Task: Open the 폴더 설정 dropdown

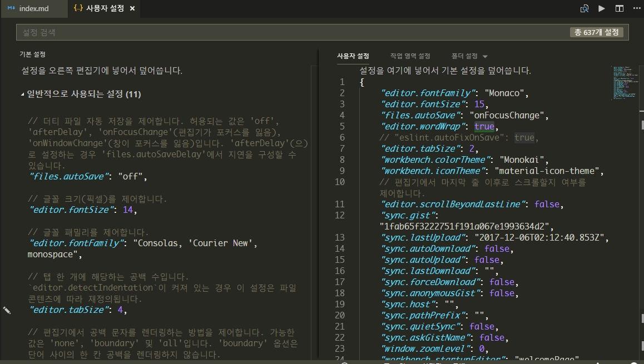Action: tap(469, 56)
